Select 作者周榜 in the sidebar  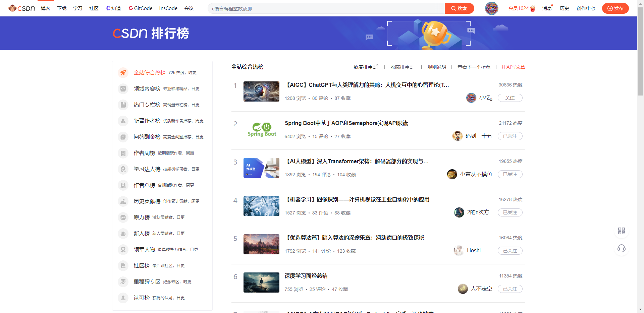pyautogui.click(x=144, y=153)
